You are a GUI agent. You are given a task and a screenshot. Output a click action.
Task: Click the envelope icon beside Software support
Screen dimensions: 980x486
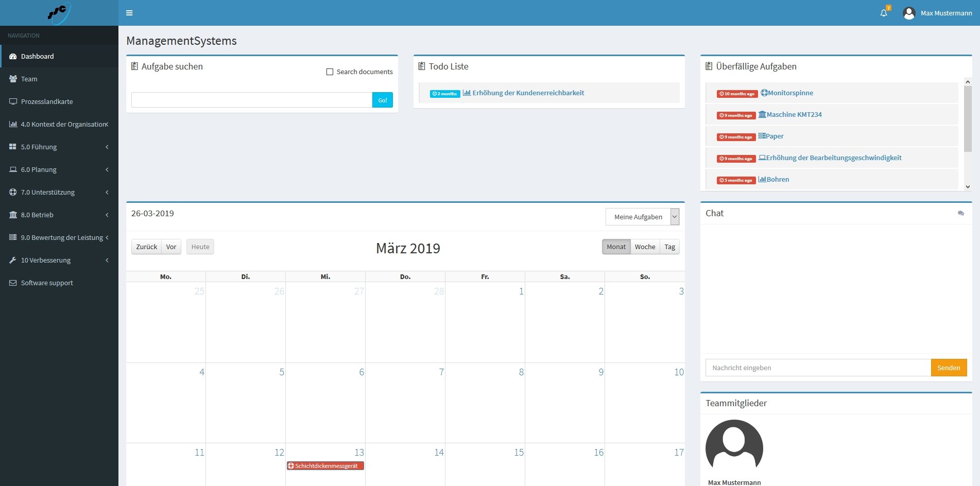pos(13,283)
